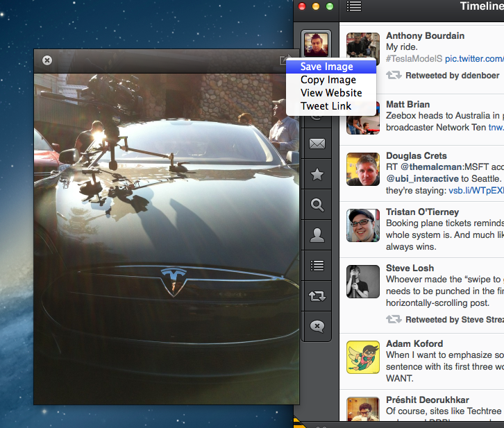The height and width of the screenshot is (428, 504).
Task: Select View Website menu entry
Action: (331, 93)
